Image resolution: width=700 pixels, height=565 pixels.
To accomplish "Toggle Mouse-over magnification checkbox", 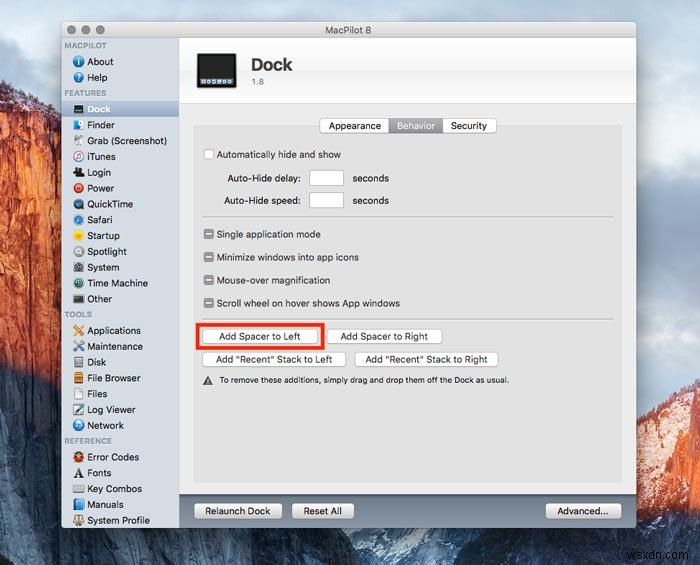I will coord(208,280).
